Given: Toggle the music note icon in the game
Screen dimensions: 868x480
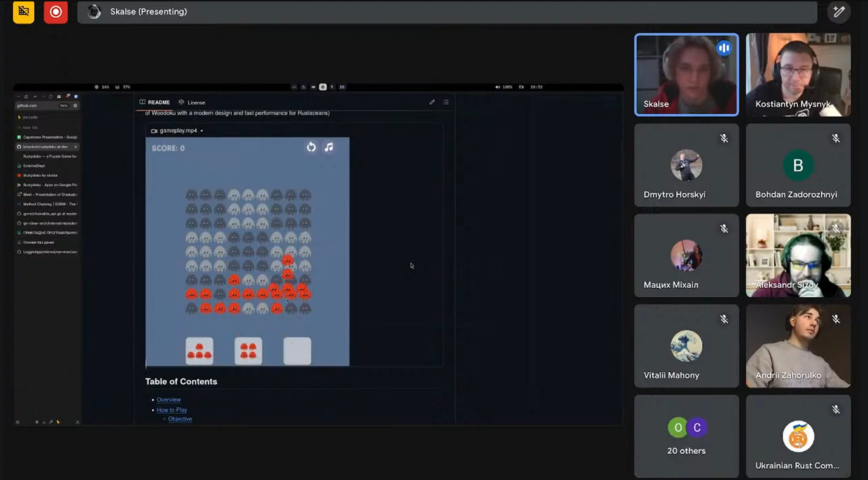Looking at the screenshot, I should (329, 147).
